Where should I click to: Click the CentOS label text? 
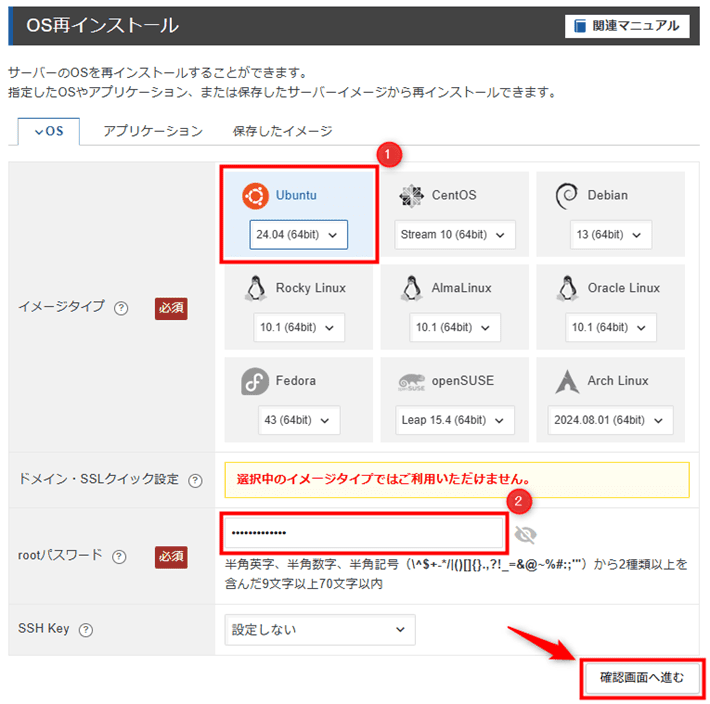click(454, 196)
